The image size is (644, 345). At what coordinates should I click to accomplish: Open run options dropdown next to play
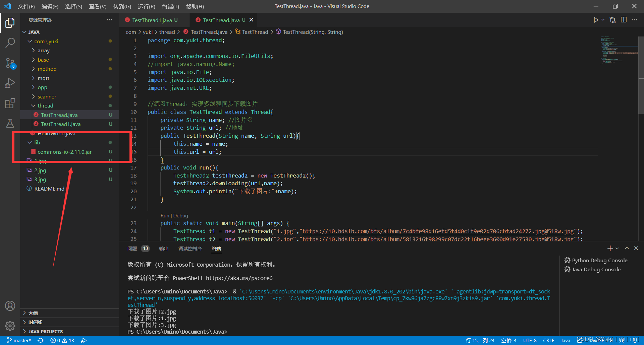(x=603, y=20)
